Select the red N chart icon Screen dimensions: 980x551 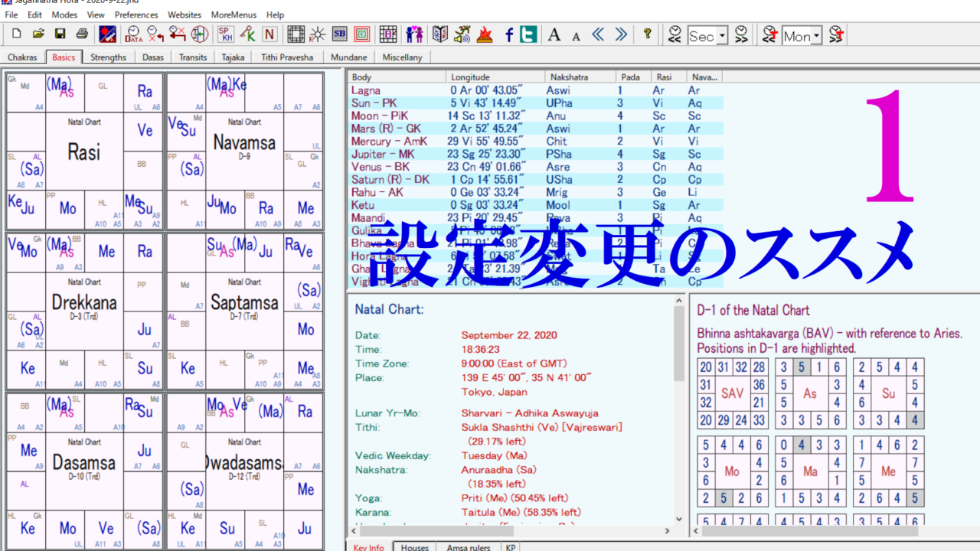269,34
